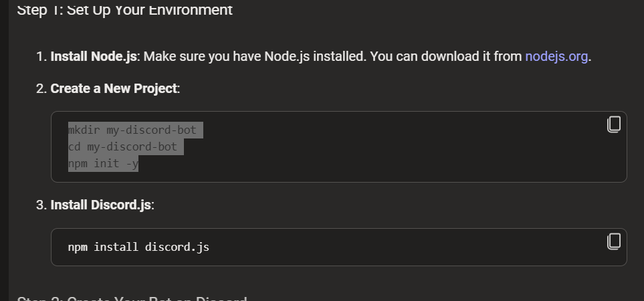Click the 'npm init -y' code line

pyautogui.click(x=103, y=163)
